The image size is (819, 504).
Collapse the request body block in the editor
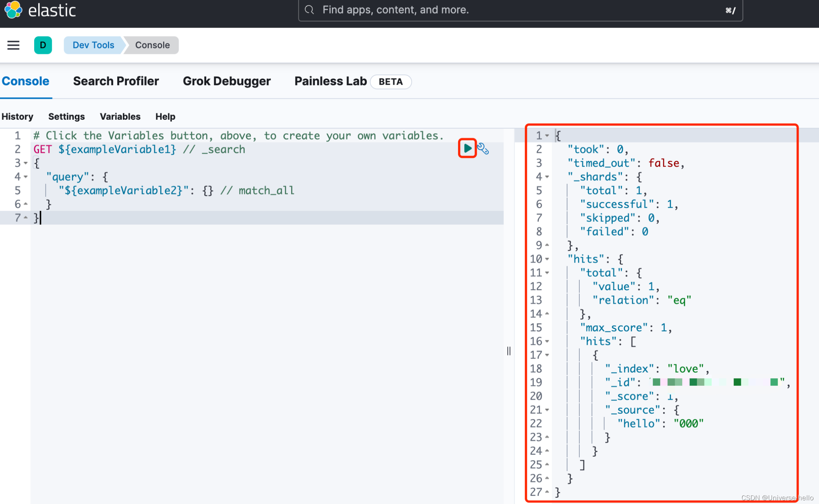(25, 163)
